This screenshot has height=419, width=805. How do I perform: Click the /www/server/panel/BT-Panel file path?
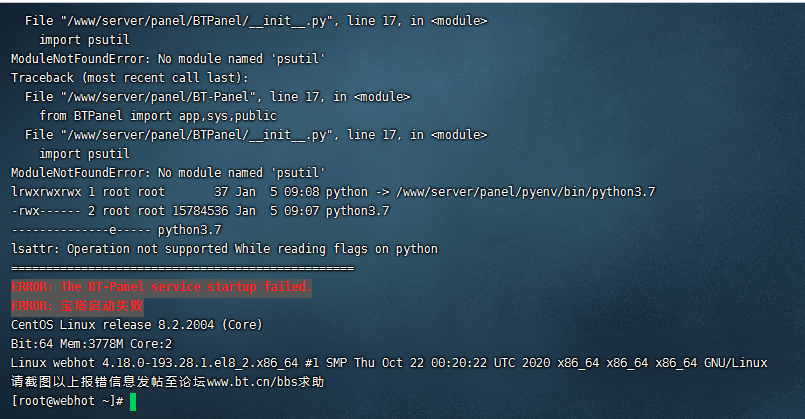click(158, 97)
